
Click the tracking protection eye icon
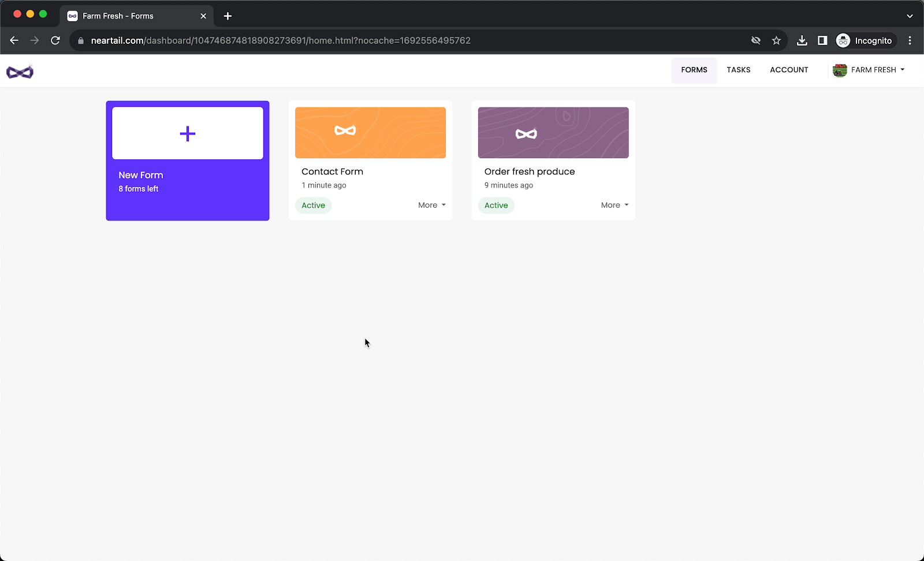[x=755, y=40]
